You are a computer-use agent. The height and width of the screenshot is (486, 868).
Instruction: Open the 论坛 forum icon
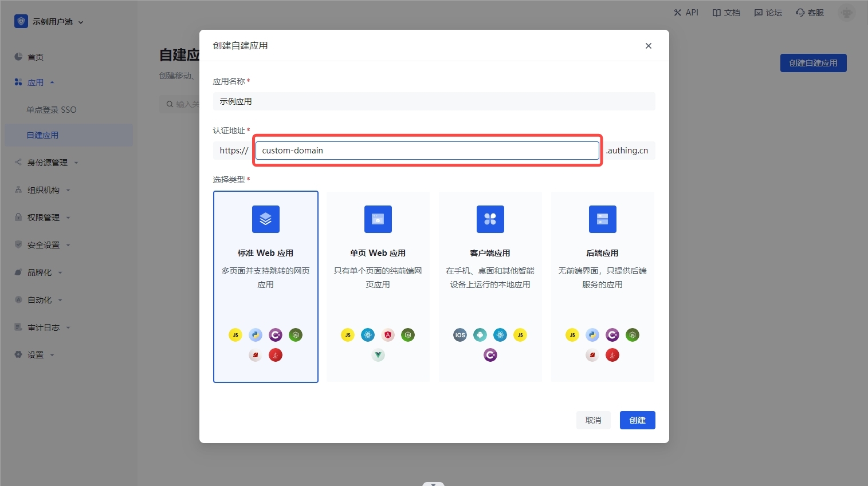[x=759, y=13]
